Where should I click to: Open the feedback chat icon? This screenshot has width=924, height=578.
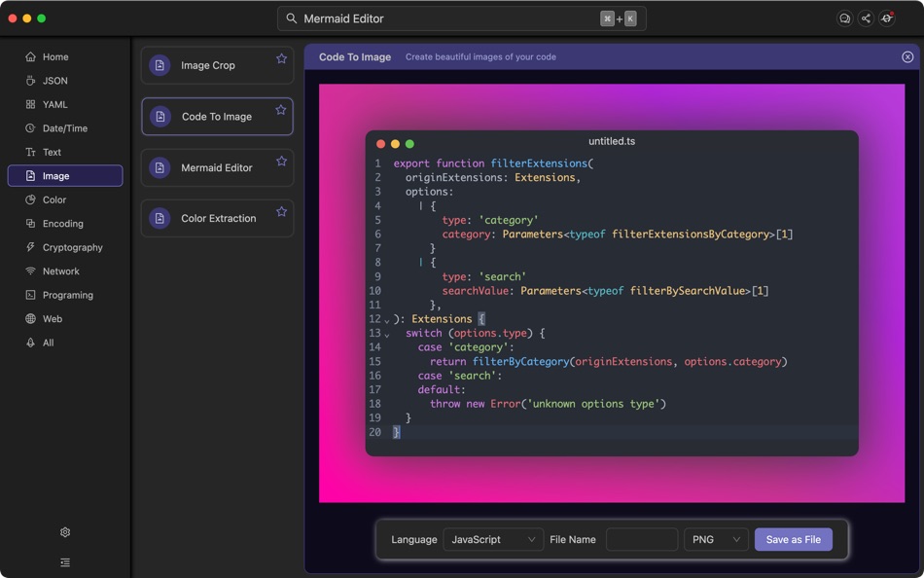pyautogui.click(x=844, y=18)
